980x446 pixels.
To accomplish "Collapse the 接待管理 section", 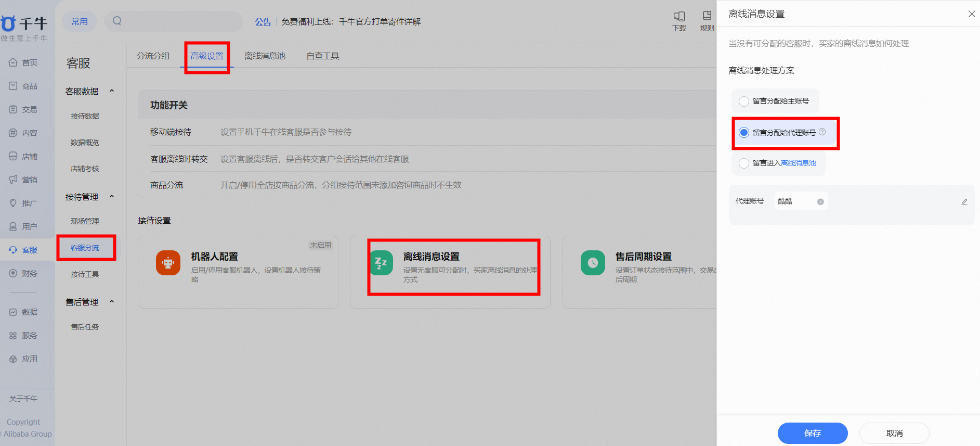I will click(x=111, y=197).
